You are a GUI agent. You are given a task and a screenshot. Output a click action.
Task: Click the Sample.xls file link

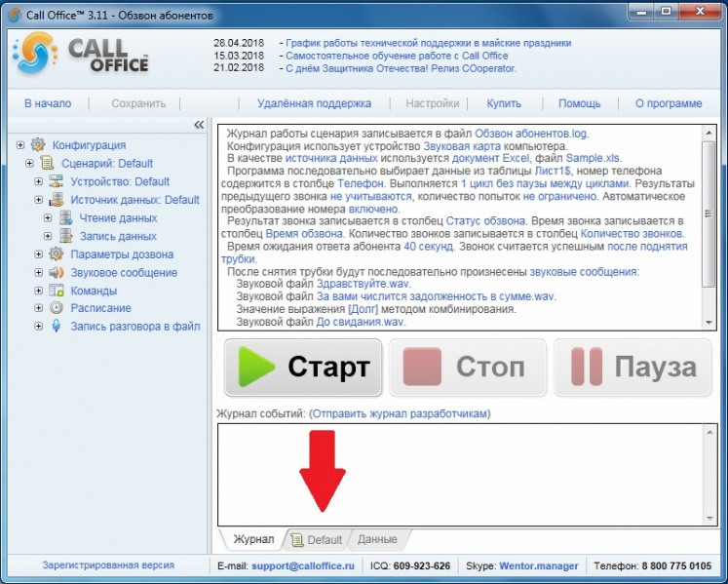point(593,158)
